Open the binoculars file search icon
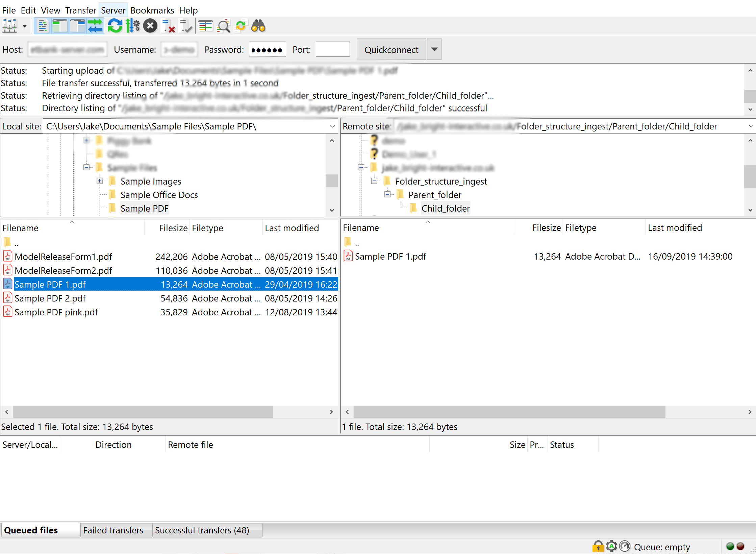 click(258, 26)
